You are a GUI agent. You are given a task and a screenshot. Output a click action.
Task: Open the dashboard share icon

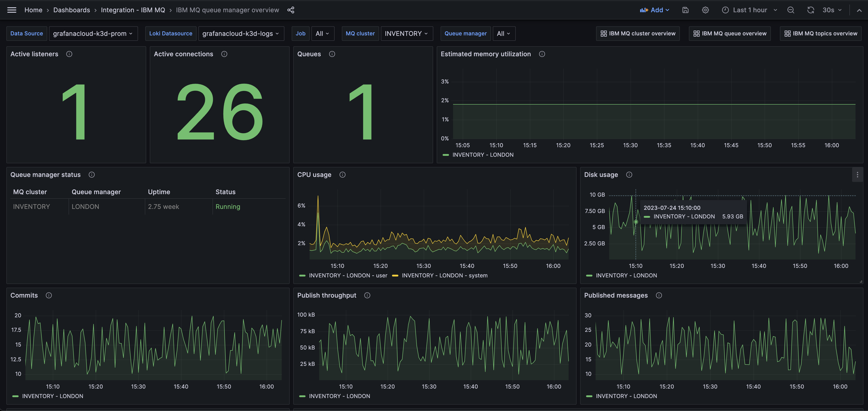click(x=291, y=10)
